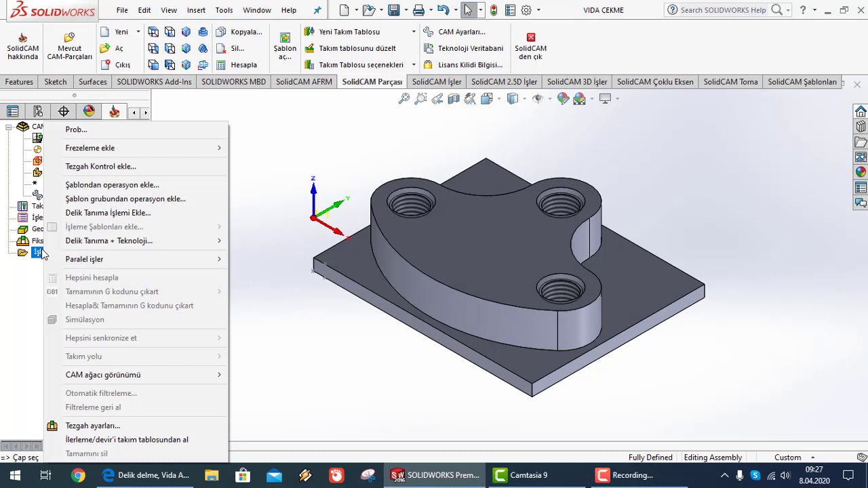The height and width of the screenshot is (488, 868).
Task: Open the Tools menu
Action: (x=224, y=10)
